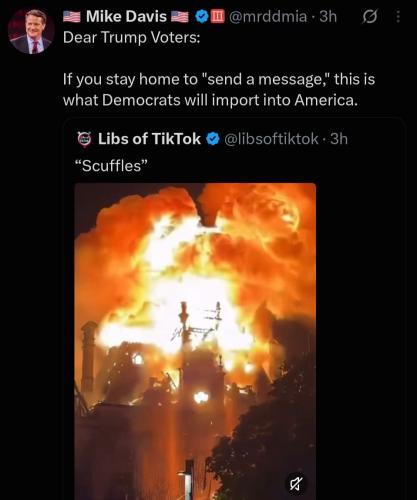
Task: Open Mike Davis's post via 3h timestamp
Action: pos(328,16)
